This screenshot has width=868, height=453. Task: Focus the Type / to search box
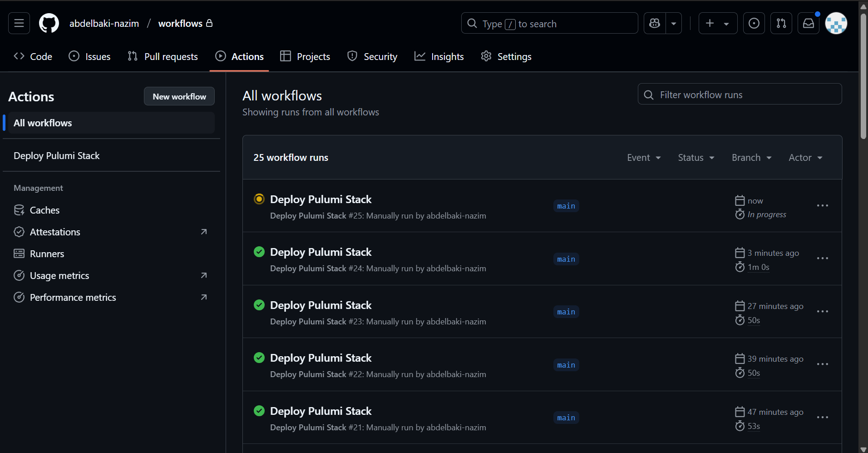[x=550, y=23]
